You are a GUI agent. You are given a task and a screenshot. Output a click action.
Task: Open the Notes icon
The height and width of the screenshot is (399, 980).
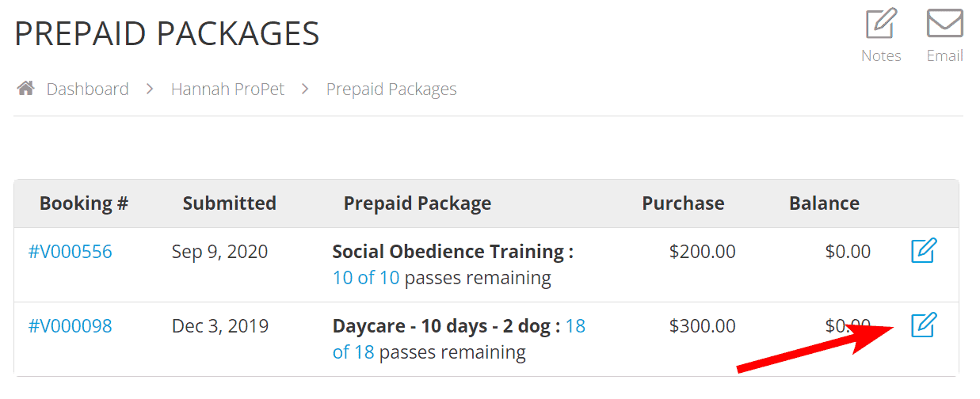click(x=881, y=24)
